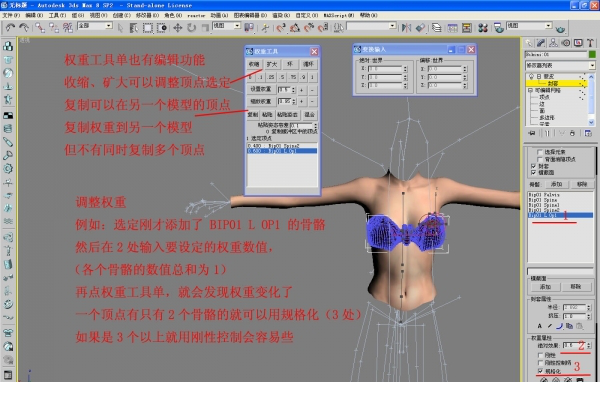
Task: Click the Undo arrow in main toolbar
Action: coord(10,27)
